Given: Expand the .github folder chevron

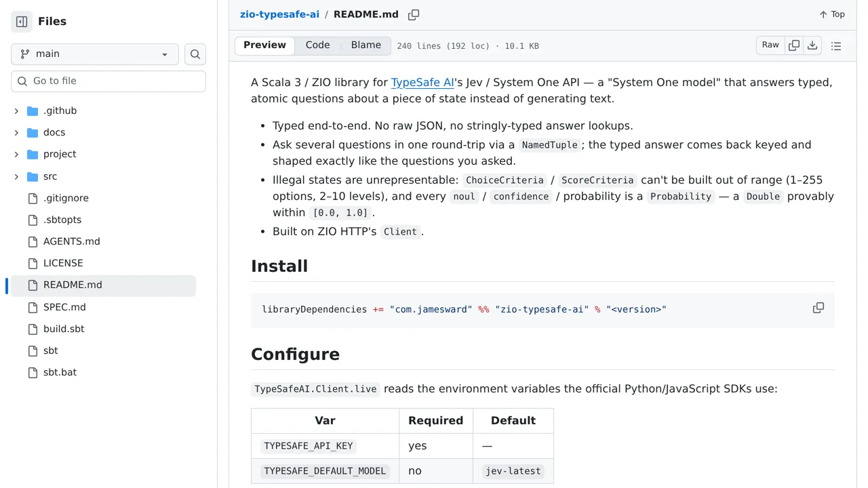Looking at the screenshot, I should [x=16, y=110].
